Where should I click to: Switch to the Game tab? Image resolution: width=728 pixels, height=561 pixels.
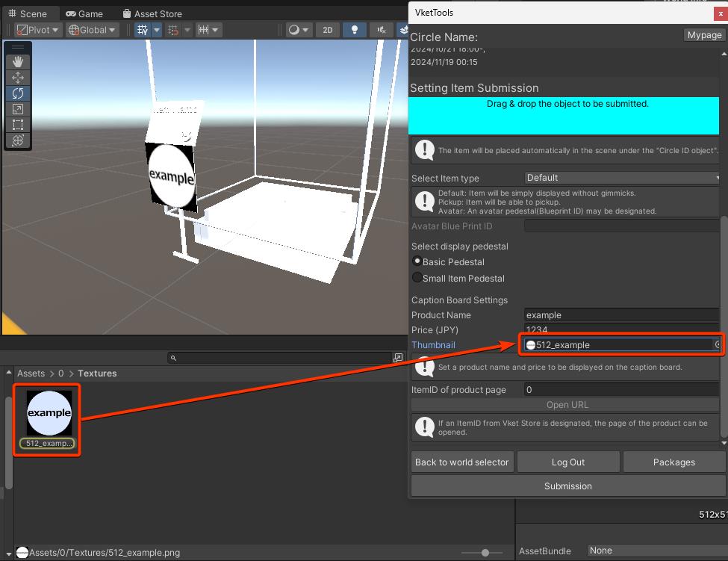tap(84, 13)
